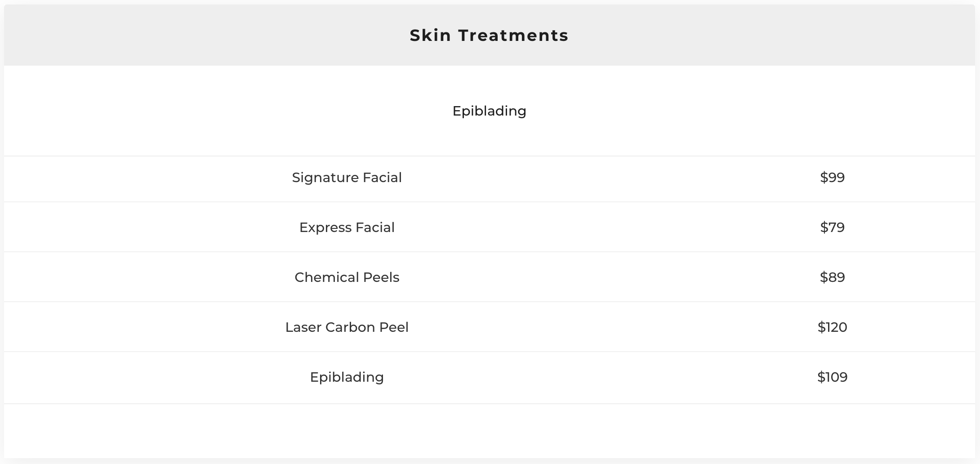Choose the Epiblading entry beside the $109 price
Screen dimensions: 980x464
point(347,377)
